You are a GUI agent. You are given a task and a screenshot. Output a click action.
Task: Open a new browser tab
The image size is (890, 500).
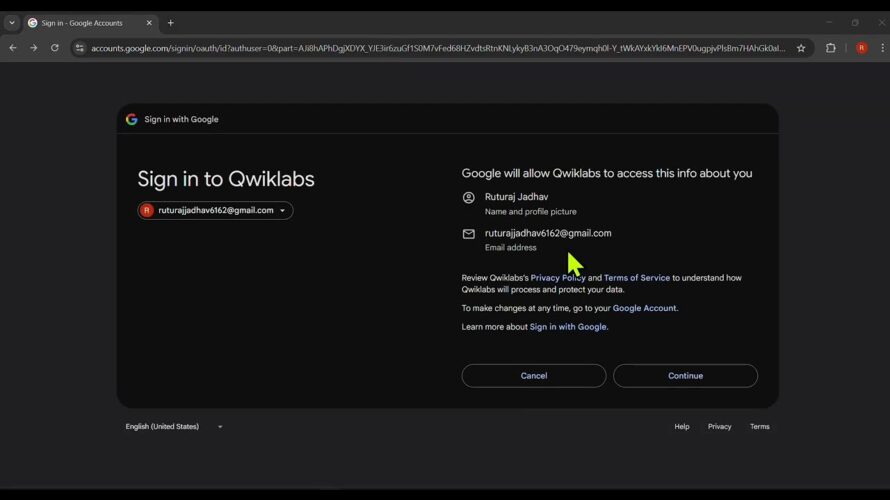point(171,23)
